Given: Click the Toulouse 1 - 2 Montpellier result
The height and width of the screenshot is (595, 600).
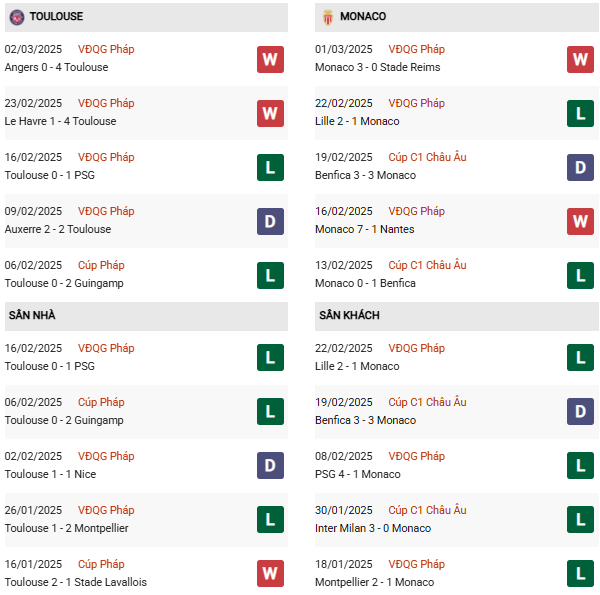Looking at the screenshot, I should [66, 528].
